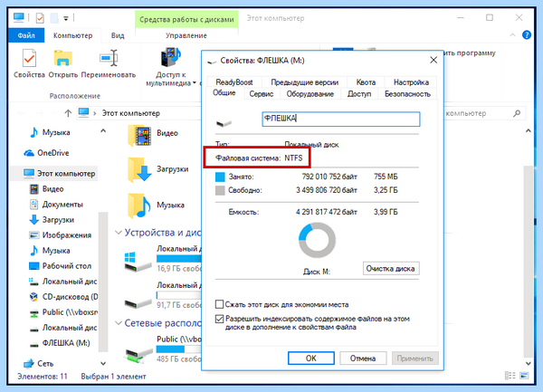Open the Видео folder in main pane

pos(139,136)
